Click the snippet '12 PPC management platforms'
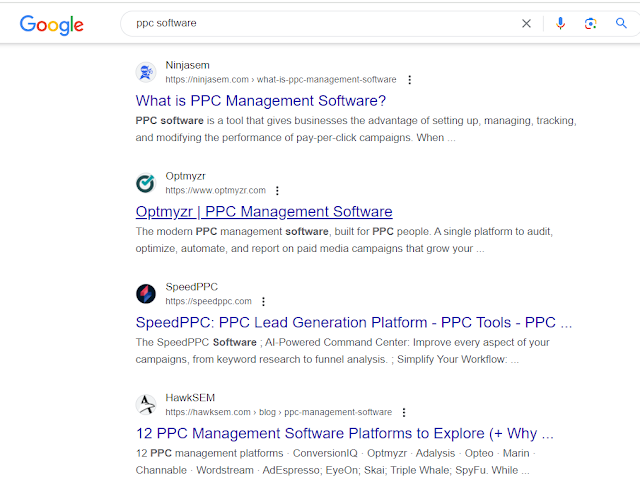640x492 pixels. pos(336,462)
